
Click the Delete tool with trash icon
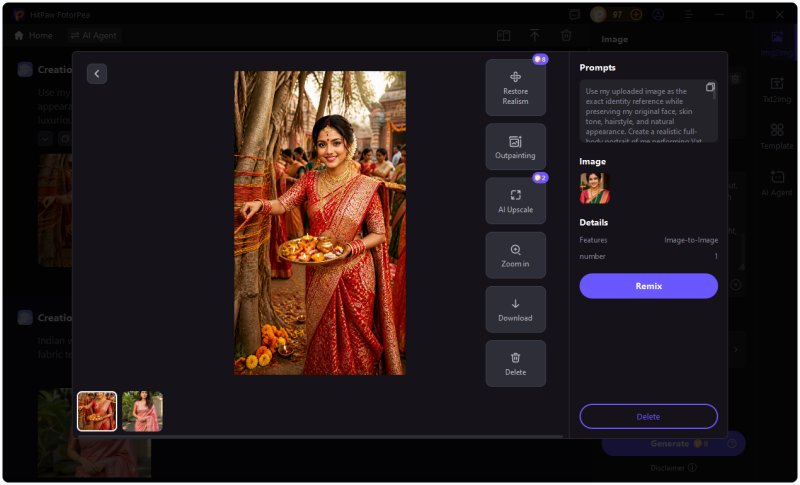click(515, 364)
